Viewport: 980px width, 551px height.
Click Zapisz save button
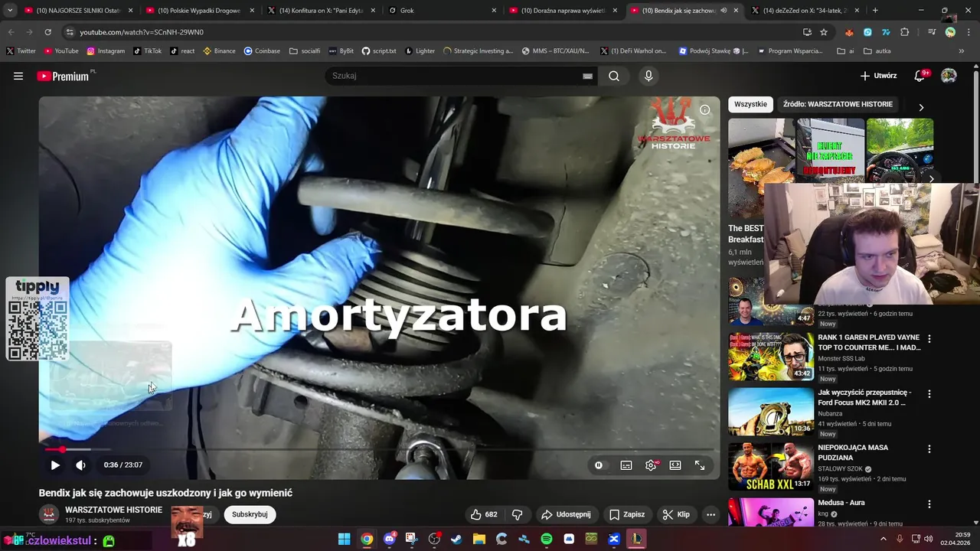coord(627,514)
